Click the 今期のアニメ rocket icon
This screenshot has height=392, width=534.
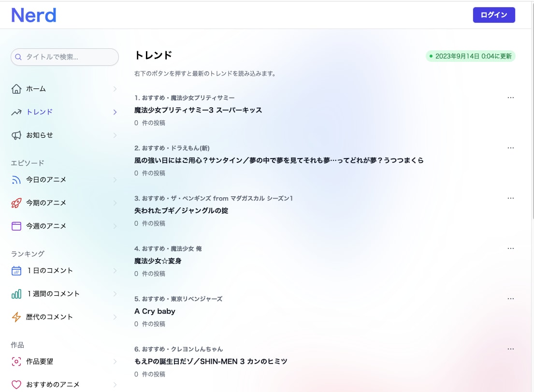click(16, 203)
